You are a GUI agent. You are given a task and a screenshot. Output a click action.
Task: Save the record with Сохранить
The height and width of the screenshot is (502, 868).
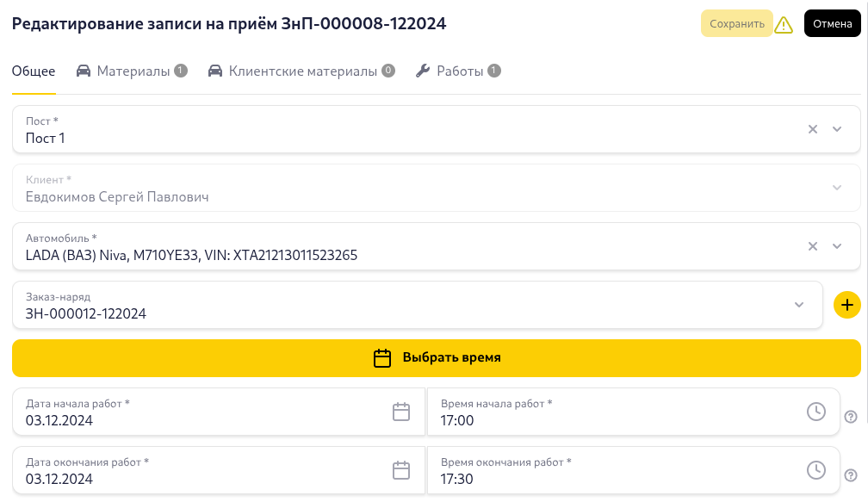(736, 24)
